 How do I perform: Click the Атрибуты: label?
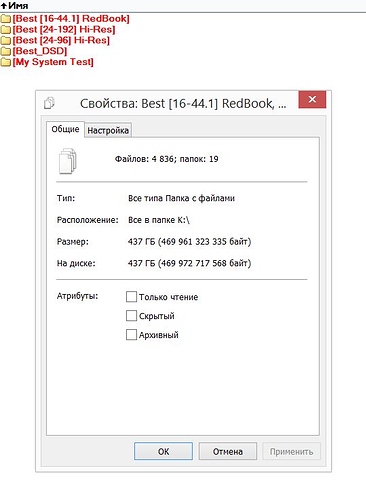[77, 296]
